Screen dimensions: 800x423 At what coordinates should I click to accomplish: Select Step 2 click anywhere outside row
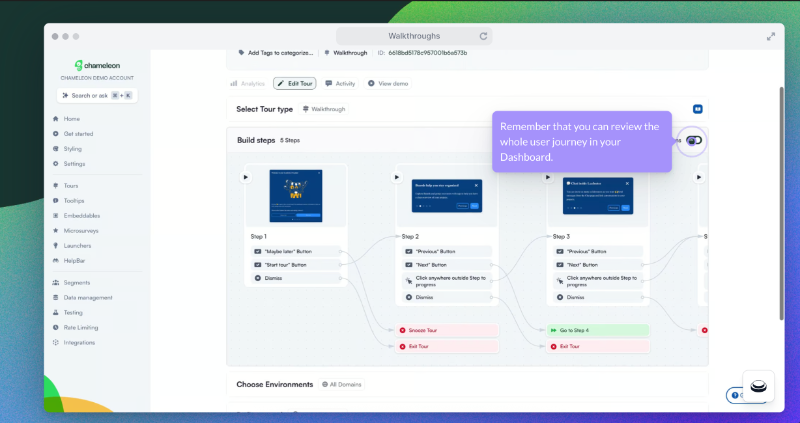tap(447, 281)
